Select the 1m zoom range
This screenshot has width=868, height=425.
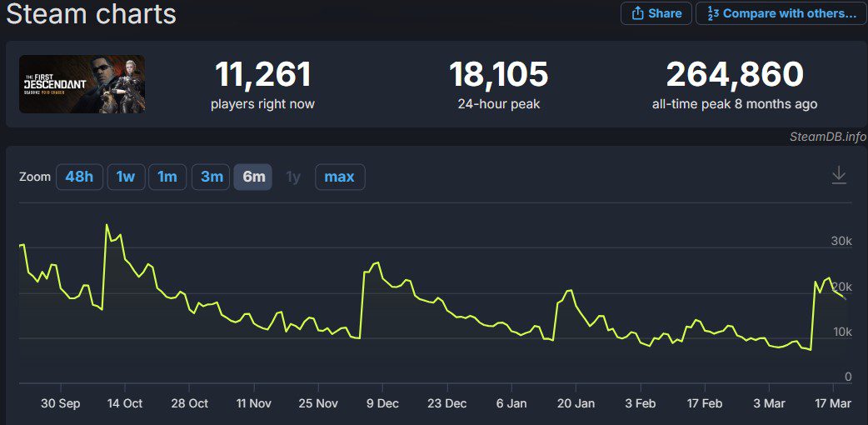167,177
